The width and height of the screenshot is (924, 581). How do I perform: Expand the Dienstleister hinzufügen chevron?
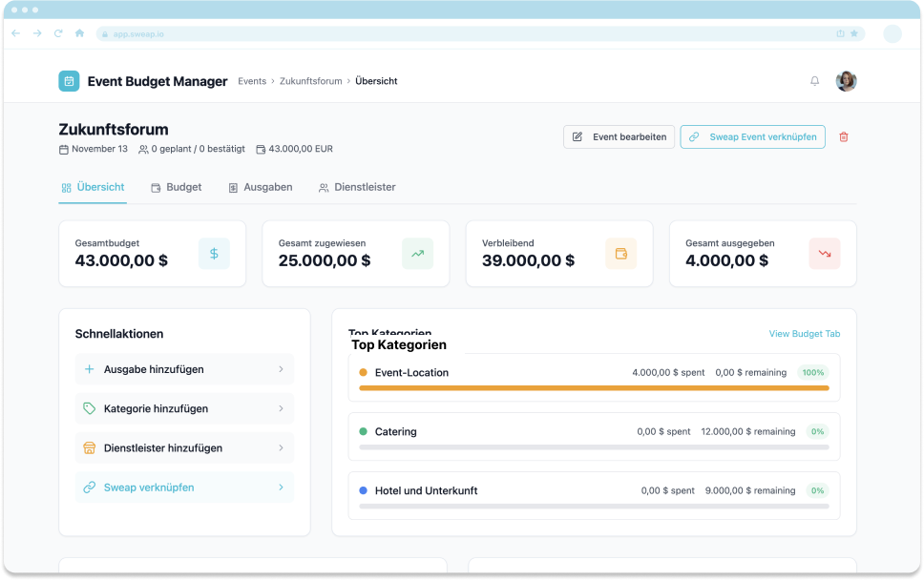pos(281,448)
